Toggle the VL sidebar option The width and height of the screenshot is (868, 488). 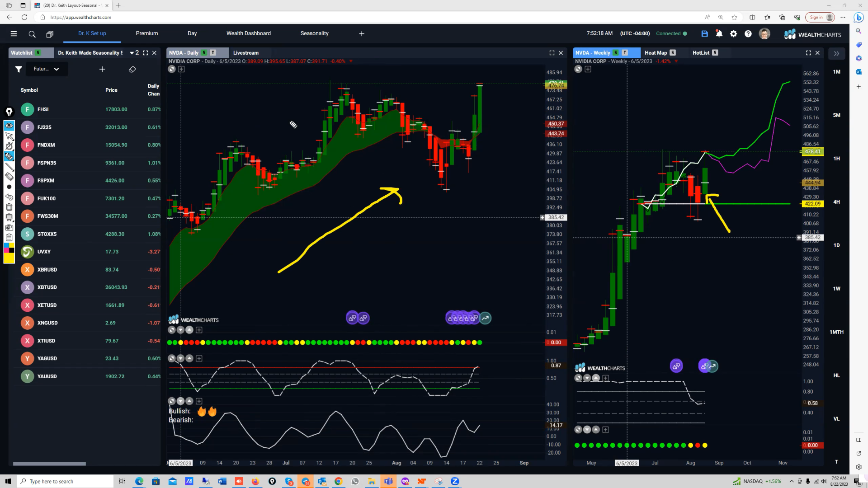click(x=837, y=419)
